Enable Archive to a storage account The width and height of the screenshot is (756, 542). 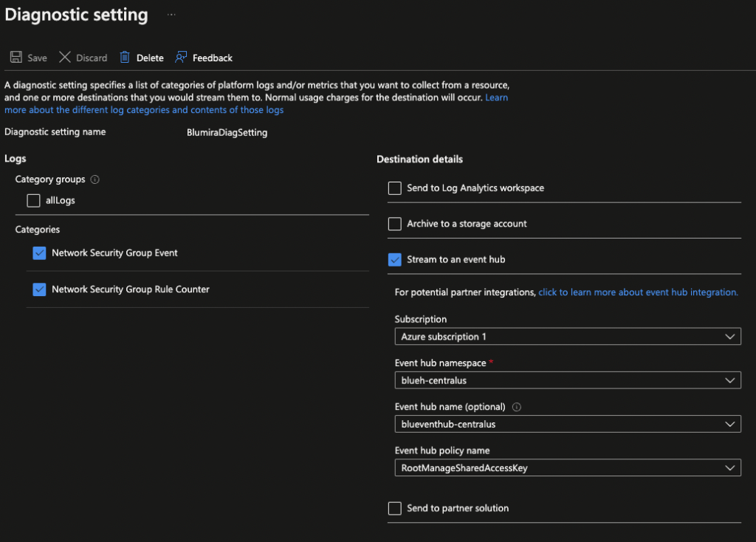(x=395, y=224)
